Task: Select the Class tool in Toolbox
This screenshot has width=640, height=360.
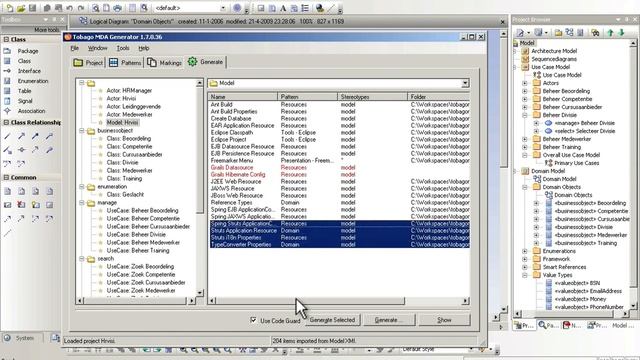Action: pyautogui.click(x=24, y=61)
